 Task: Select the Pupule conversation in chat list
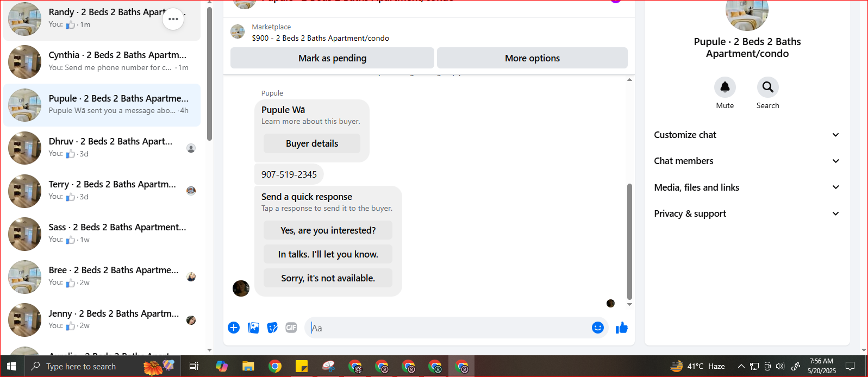click(x=102, y=105)
